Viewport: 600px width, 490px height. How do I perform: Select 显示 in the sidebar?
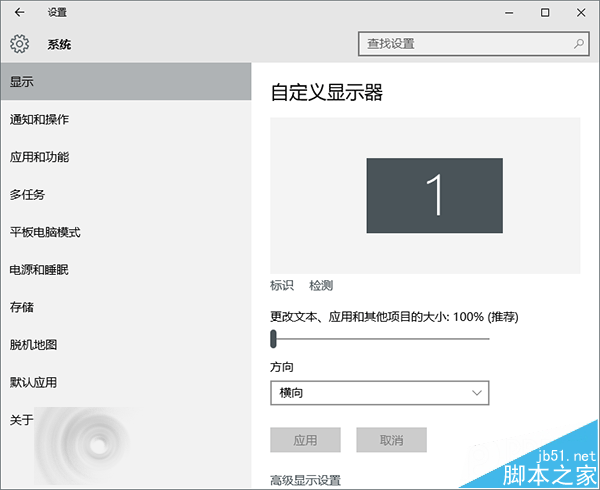(x=126, y=81)
